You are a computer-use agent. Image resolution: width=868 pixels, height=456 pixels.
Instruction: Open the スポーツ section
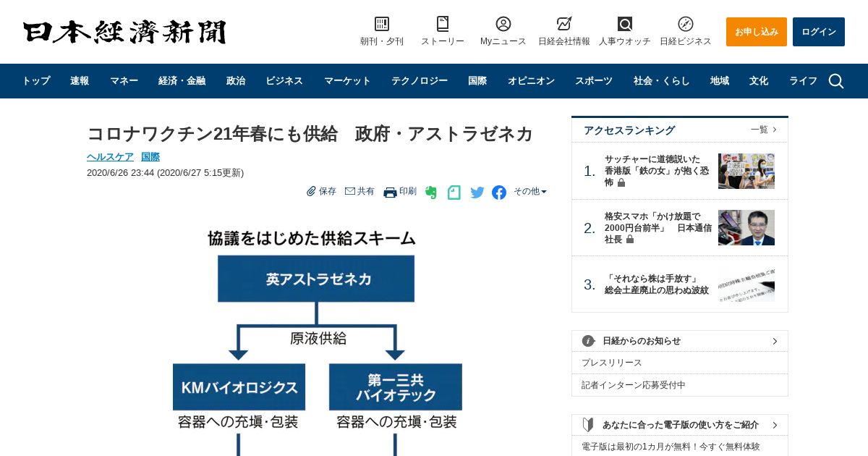pyautogui.click(x=594, y=81)
